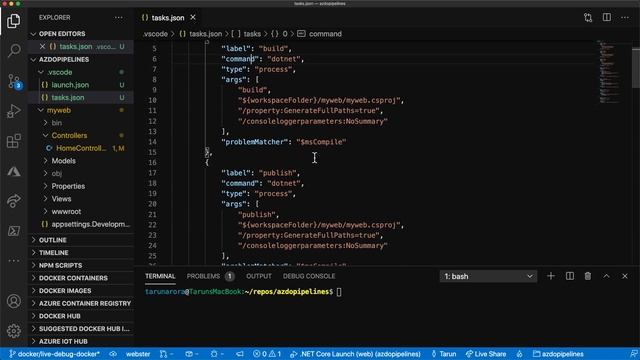
Task: Open editor more actions menu
Action: 625,18
